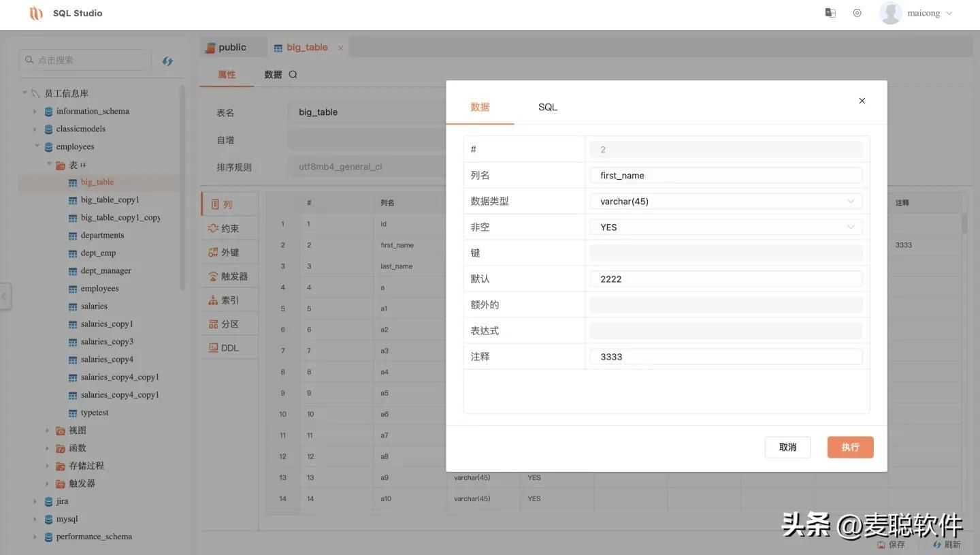This screenshot has width=980, height=555.
Task: Click the 取消 cancel button
Action: click(787, 447)
